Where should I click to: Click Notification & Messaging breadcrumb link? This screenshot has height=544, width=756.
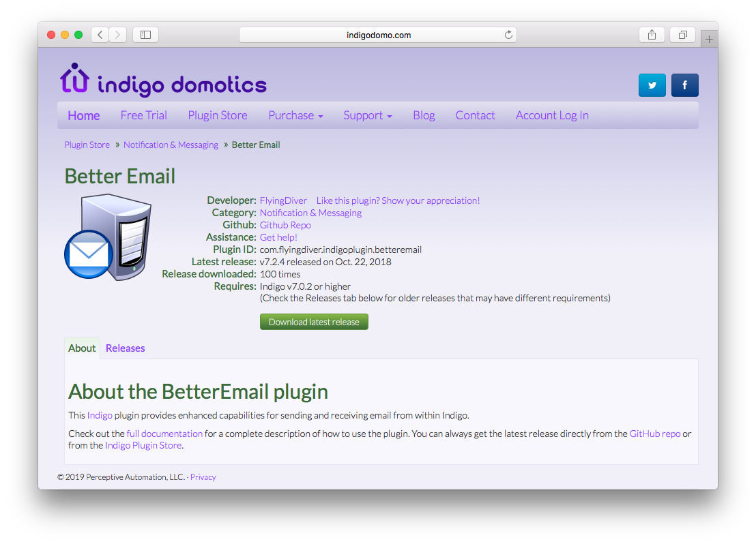pyautogui.click(x=171, y=145)
